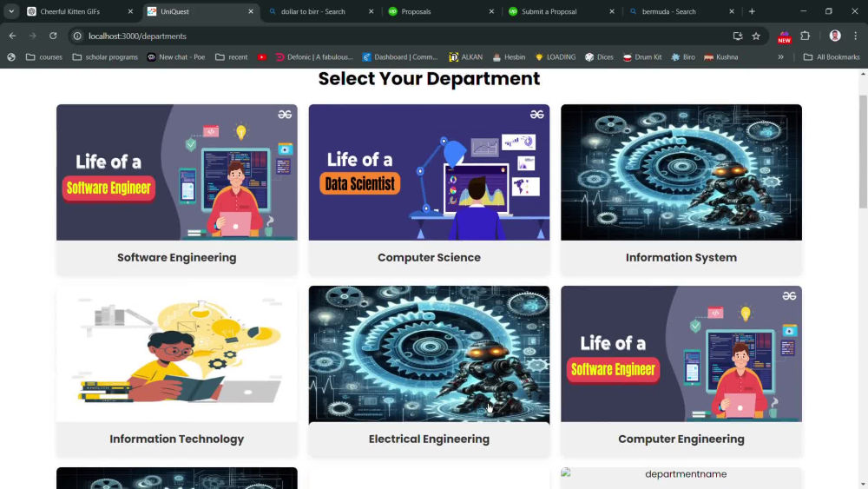The image size is (868, 489).
Task: Install app icon in address bar
Action: tap(737, 36)
